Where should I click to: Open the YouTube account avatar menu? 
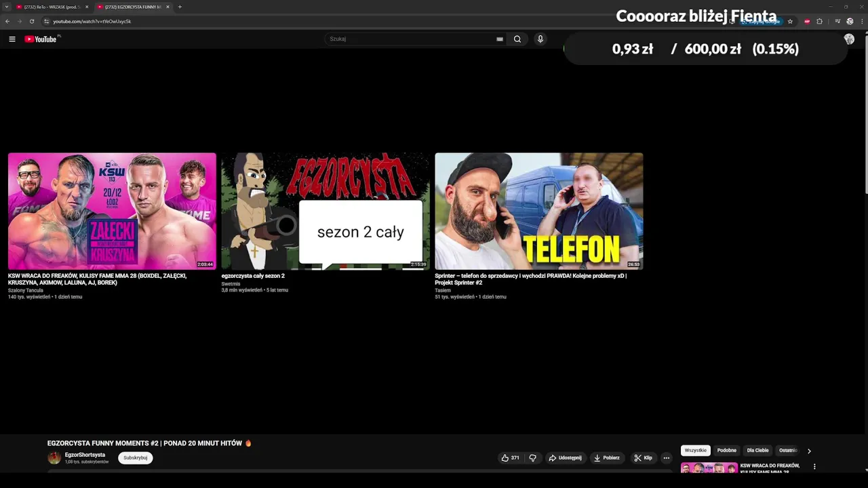point(849,39)
